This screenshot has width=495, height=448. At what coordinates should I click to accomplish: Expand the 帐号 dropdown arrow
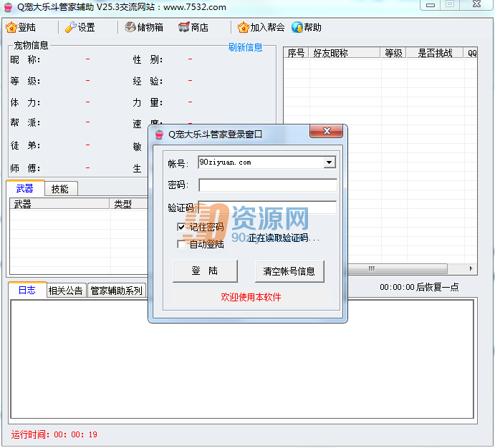pyautogui.click(x=330, y=162)
